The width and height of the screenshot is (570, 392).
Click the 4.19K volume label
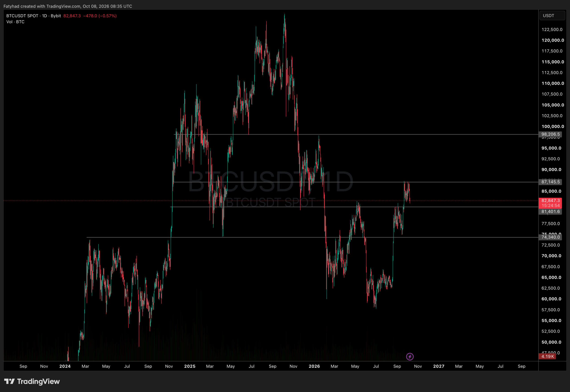point(547,356)
